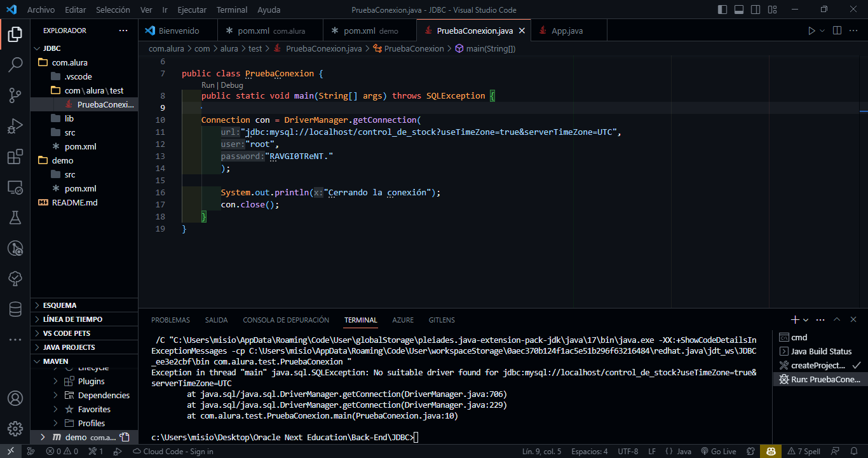Click the Debug code lens above main
Screen dimensions: 868x458
tap(232, 85)
